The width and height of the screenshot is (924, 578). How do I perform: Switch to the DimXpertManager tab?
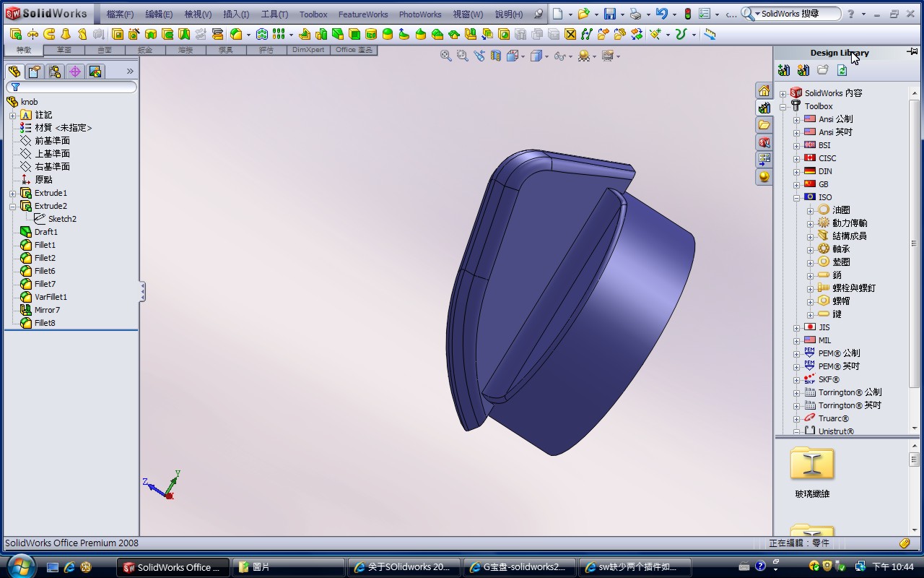pos(75,71)
